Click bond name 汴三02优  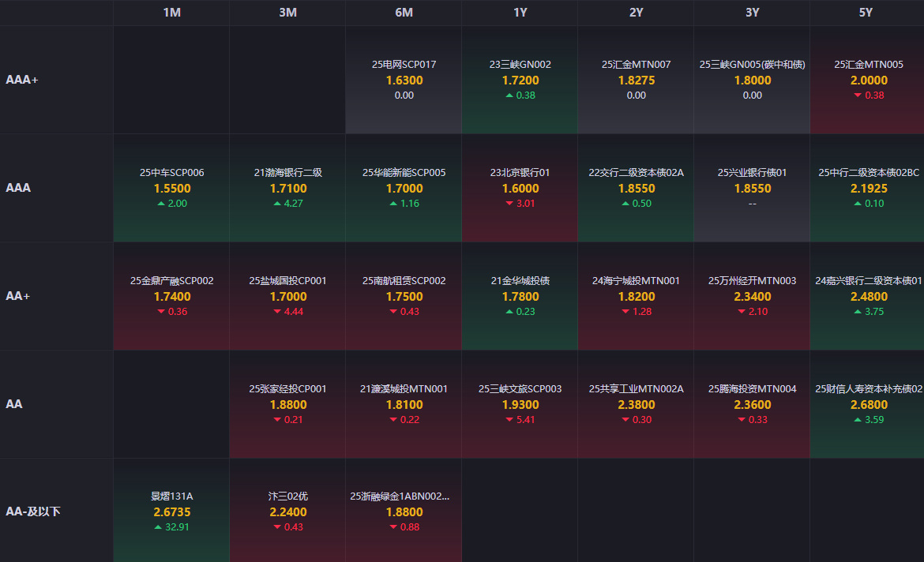288,496
